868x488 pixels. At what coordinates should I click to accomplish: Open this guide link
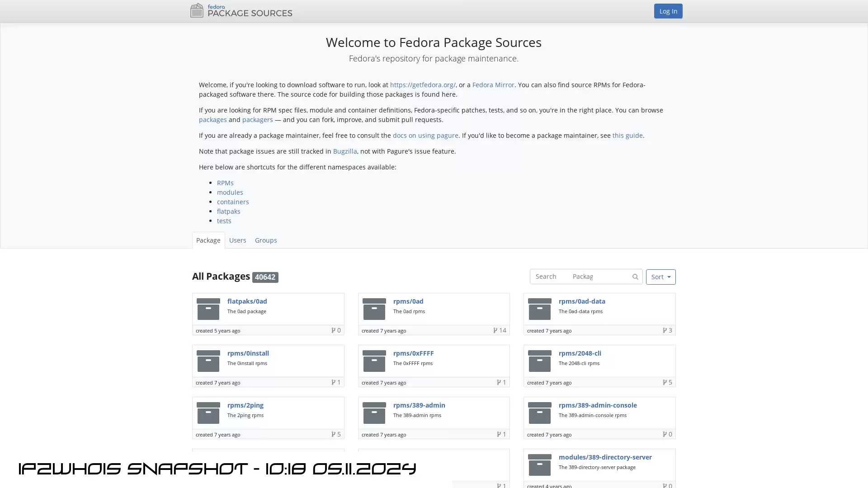(x=627, y=136)
